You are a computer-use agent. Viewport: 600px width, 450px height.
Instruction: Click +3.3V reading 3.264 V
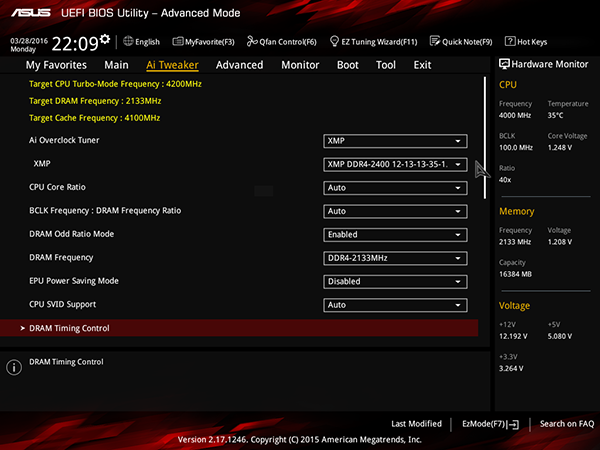[x=511, y=368]
